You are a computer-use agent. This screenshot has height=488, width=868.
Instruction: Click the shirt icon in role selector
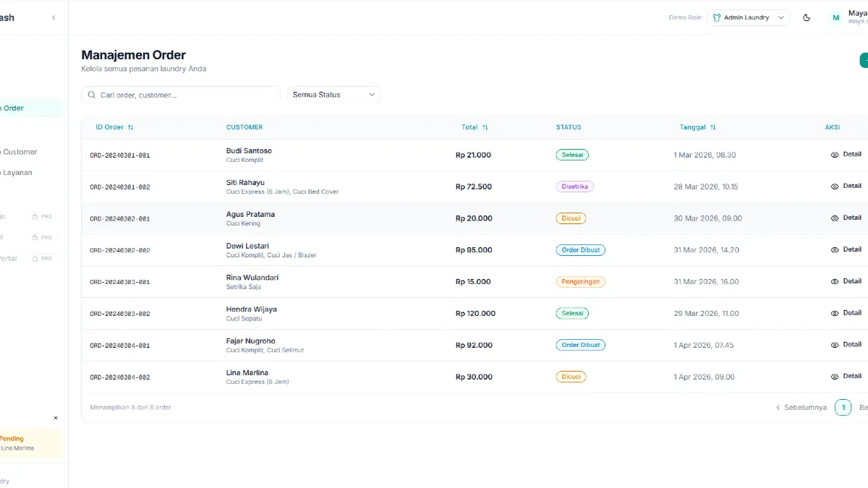point(717,18)
